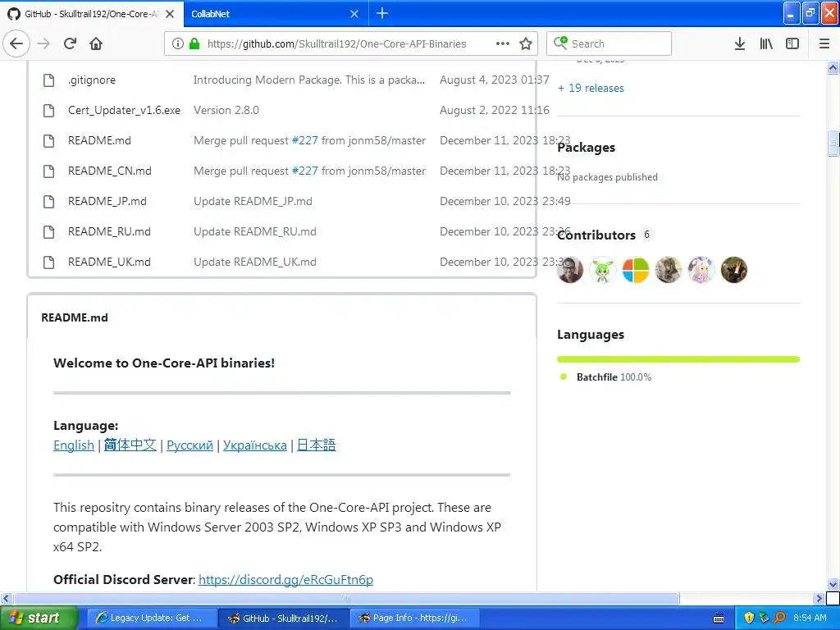Bookmark this page with the star icon
The image size is (840, 630).
pyautogui.click(x=526, y=43)
